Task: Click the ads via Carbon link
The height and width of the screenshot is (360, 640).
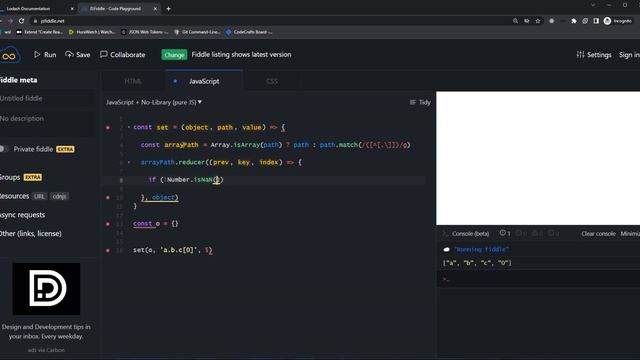Action: tap(46, 350)
